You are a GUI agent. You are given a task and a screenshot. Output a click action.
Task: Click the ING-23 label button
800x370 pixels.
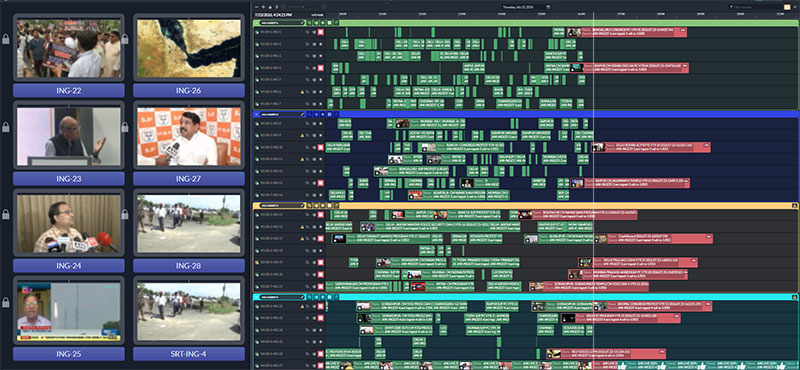tap(69, 179)
